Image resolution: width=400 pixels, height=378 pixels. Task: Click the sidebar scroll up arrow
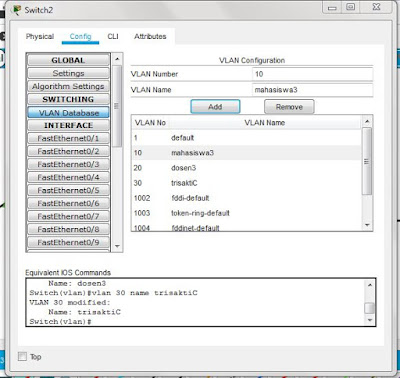coord(117,59)
